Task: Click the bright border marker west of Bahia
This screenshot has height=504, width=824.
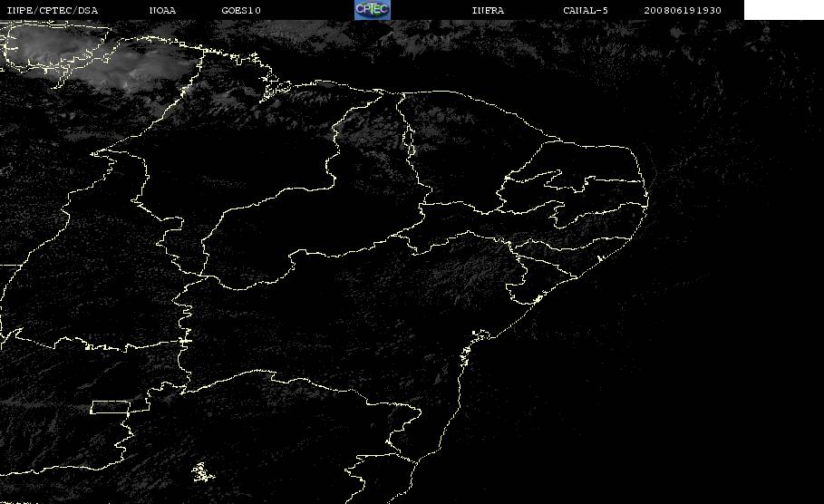Action: click(x=184, y=341)
